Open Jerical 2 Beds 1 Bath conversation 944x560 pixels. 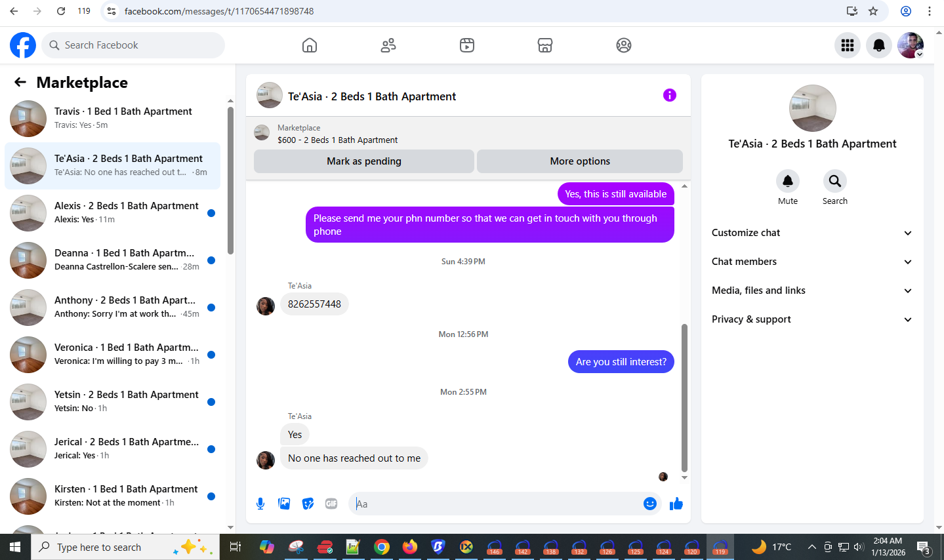(113, 449)
